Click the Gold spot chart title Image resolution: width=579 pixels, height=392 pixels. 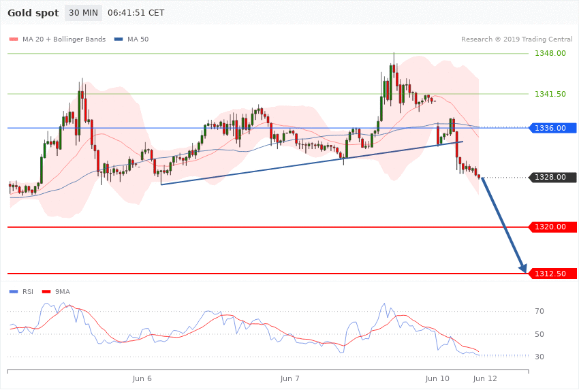pos(33,14)
